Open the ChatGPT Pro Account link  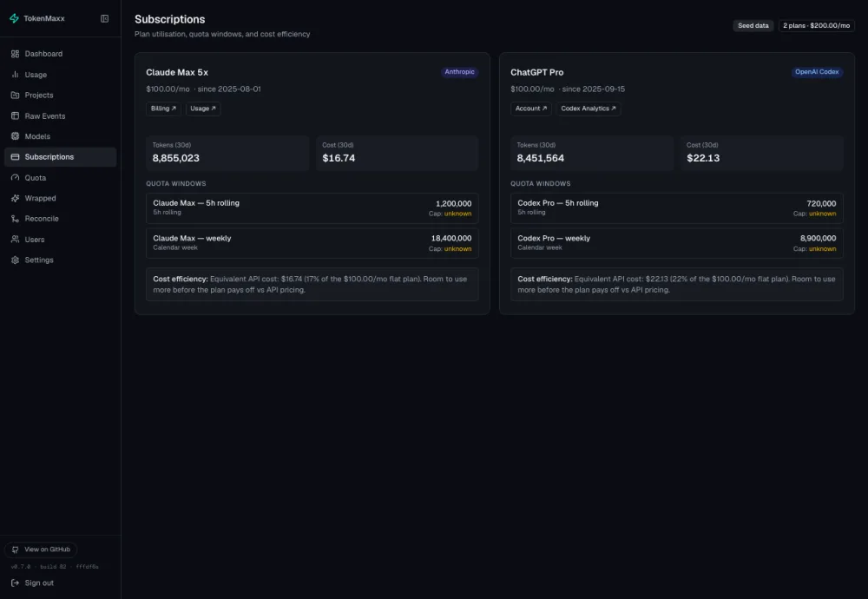coord(531,109)
